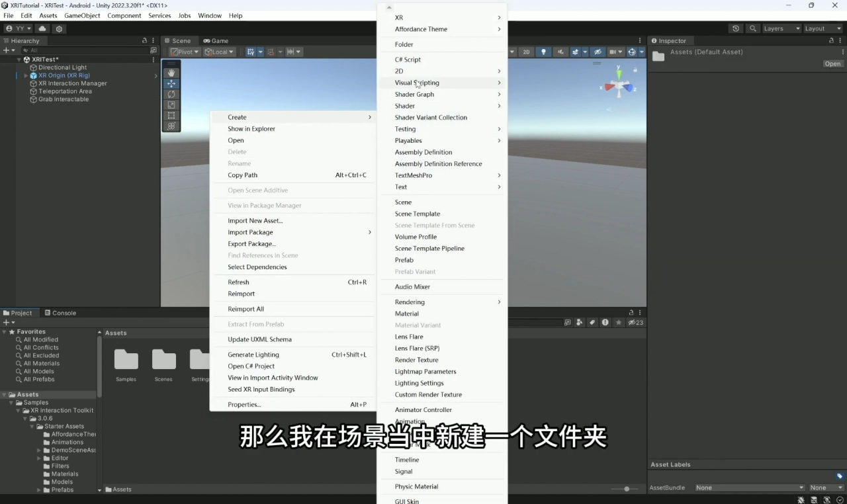Toggle scene audio mute
This screenshot has width=847, height=504.
pyautogui.click(x=561, y=52)
